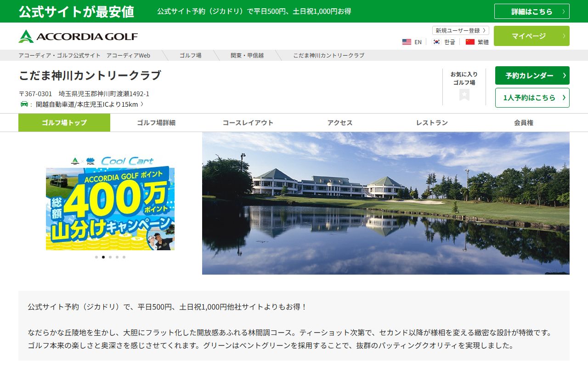Click the green car access icon
This screenshot has width=588, height=368.
pyautogui.click(x=24, y=104)
